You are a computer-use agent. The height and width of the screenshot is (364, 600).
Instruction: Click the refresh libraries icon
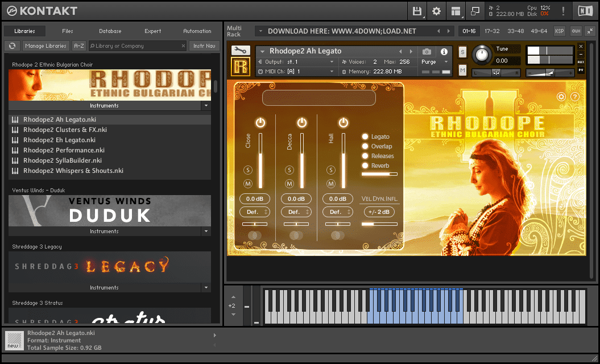click(13, 45)
